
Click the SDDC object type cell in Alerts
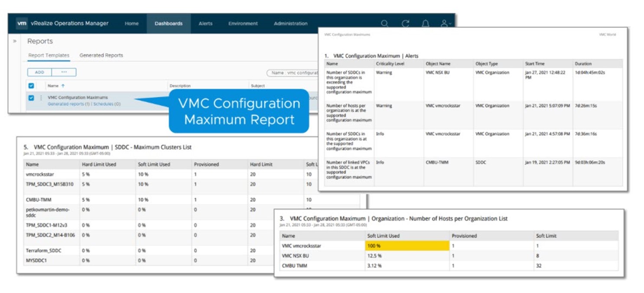point(480,163)
